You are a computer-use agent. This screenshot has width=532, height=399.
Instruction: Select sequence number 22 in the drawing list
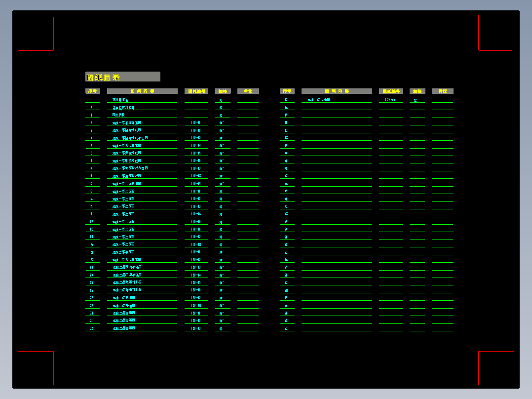point(92,260)
